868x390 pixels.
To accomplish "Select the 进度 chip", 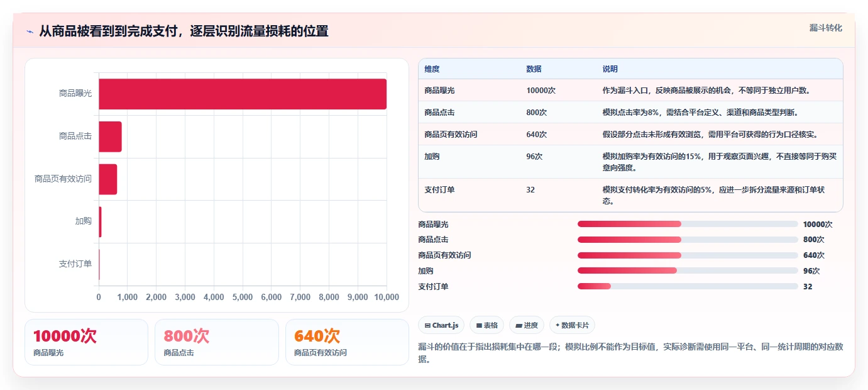I will [527, 325].
